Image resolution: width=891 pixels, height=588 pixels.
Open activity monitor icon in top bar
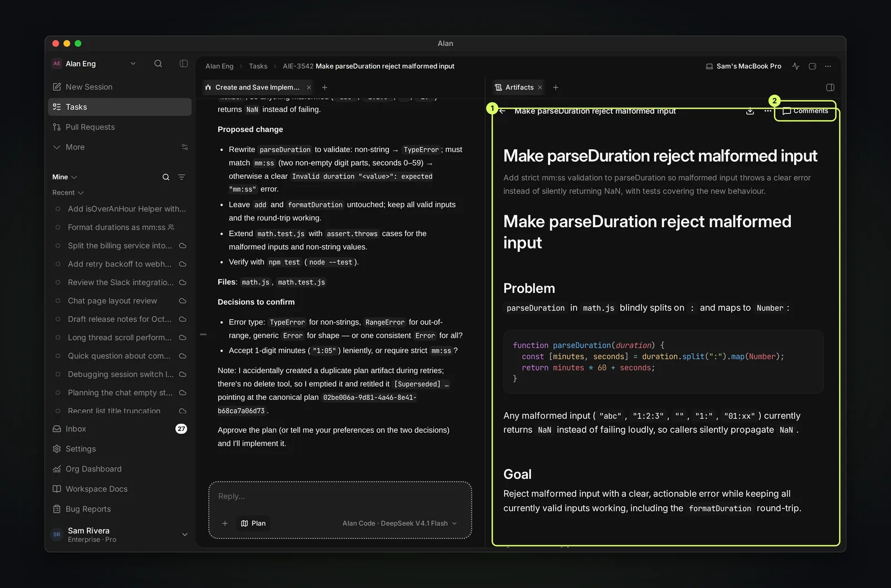coord(796,66)
